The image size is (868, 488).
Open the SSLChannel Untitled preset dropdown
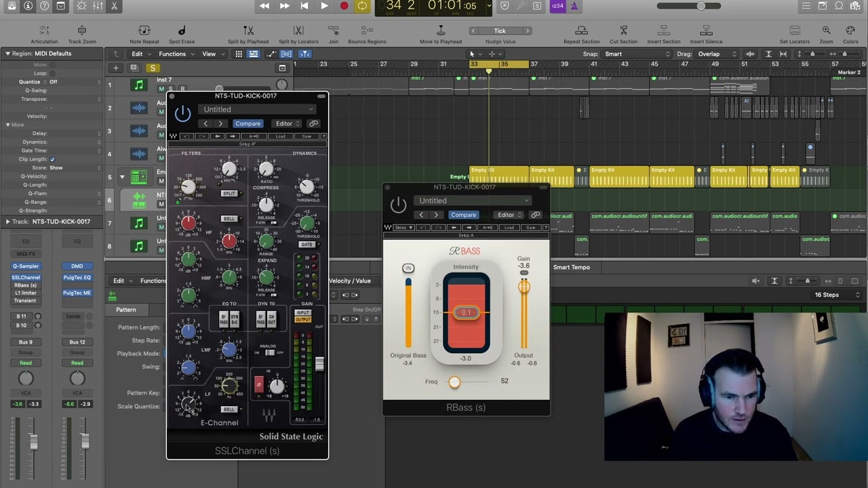coord(257,109)
